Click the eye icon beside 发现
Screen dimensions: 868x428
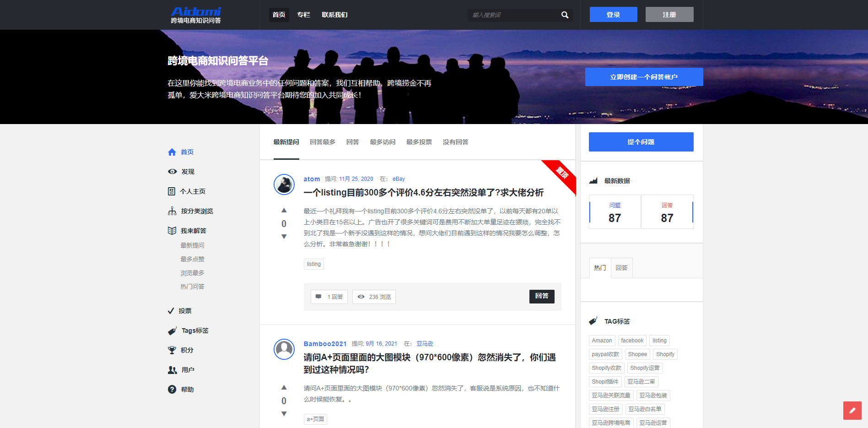[173, 172]
